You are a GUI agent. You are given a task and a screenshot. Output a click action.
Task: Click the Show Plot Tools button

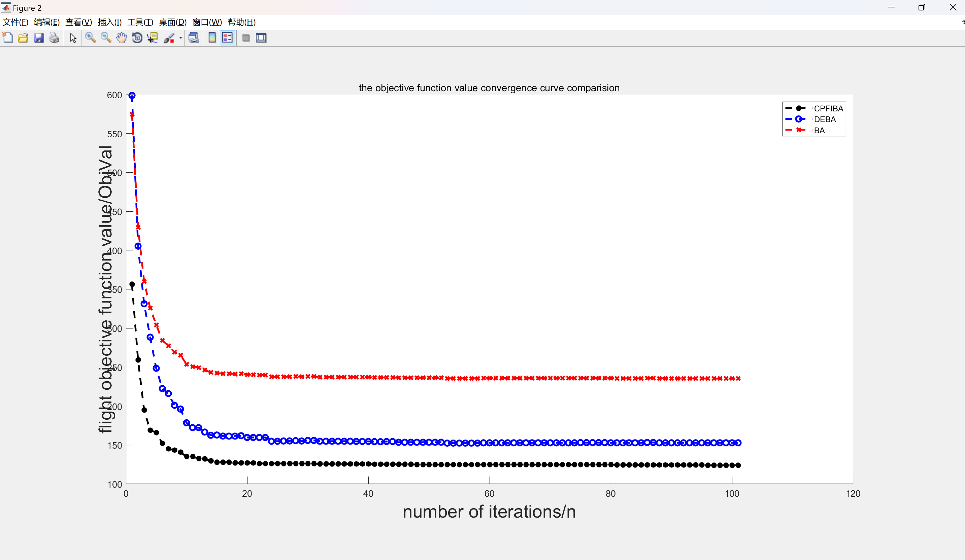261,38
